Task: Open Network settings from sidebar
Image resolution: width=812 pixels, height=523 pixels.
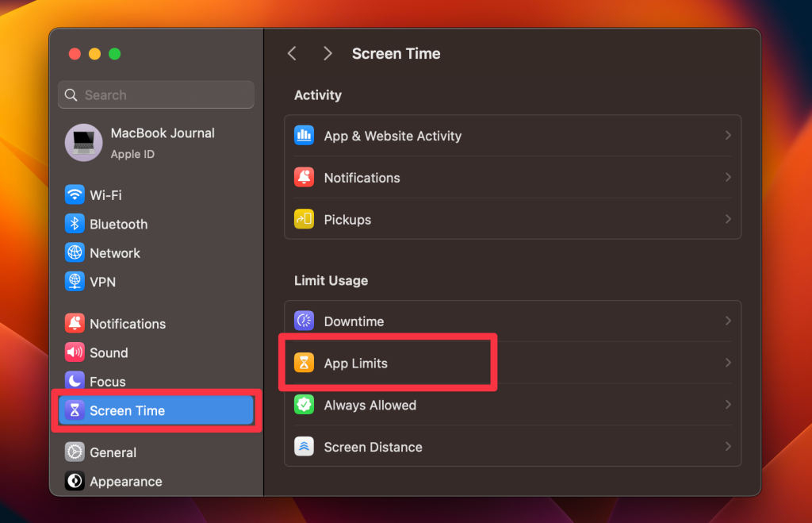Action: (x=156, y=253)
